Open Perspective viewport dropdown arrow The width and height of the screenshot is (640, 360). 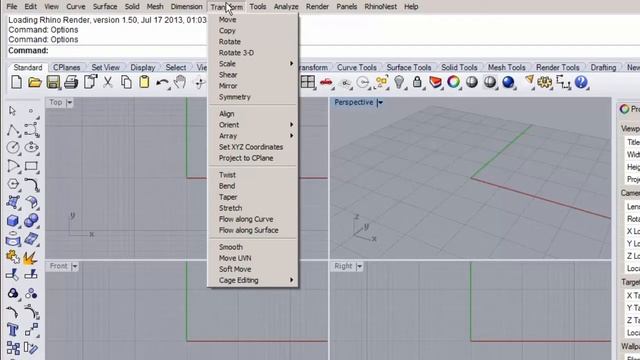(x=380, y=102)
